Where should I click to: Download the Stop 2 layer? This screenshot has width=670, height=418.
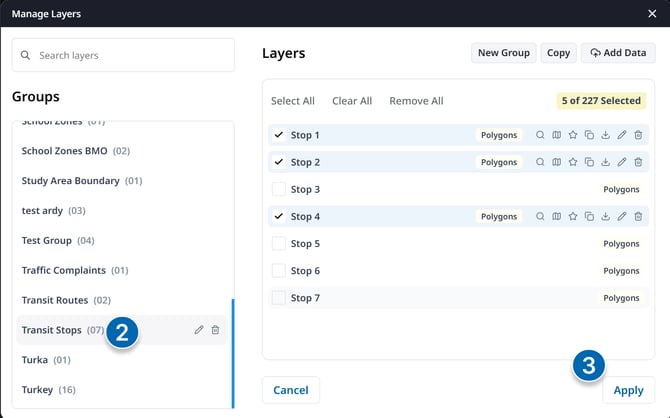point(605,162)
